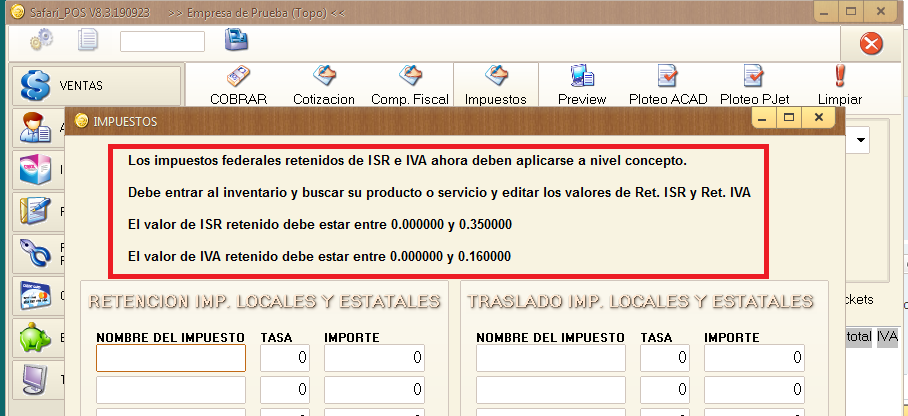Viewport: 908px width, 416px height.
Task: Click the document pages toolbar icon
Action: pyautogui.click(x=88, y=40)
